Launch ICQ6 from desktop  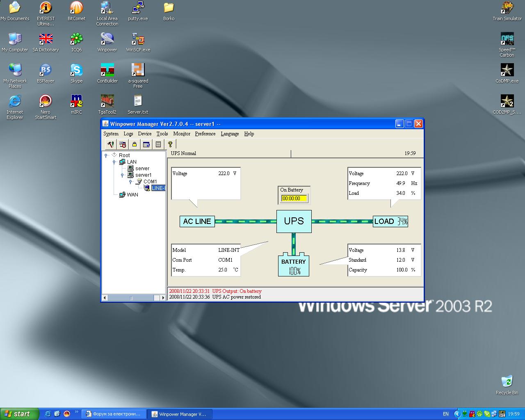click(76, 43)
